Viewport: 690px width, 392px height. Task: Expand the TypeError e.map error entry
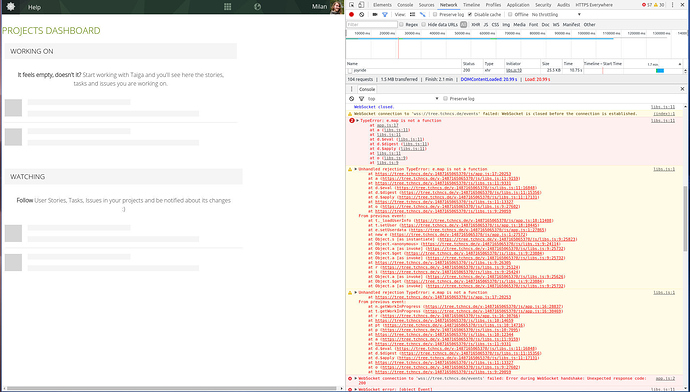tap(358, 121)
